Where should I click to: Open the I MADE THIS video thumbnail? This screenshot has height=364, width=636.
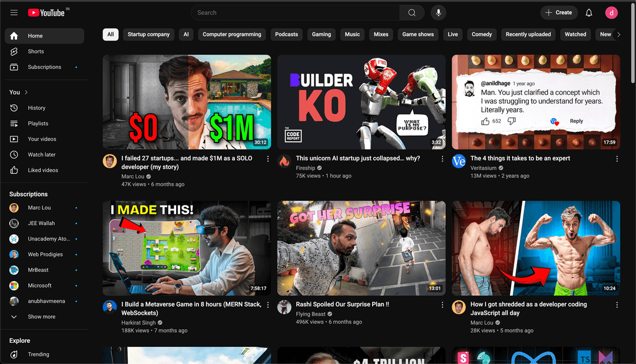click(x=187, y=248)
